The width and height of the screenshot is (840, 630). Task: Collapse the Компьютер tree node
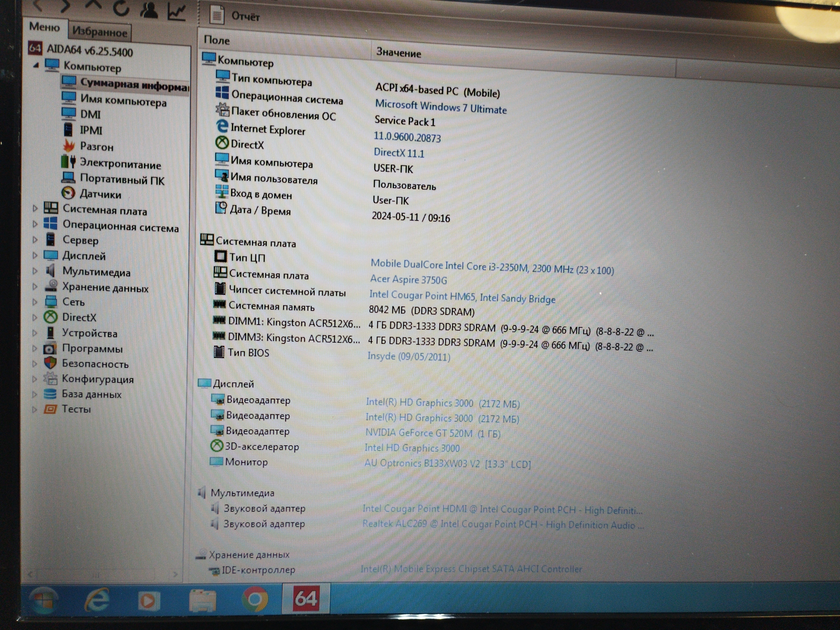pyautogui.click(x=36, y=65)
